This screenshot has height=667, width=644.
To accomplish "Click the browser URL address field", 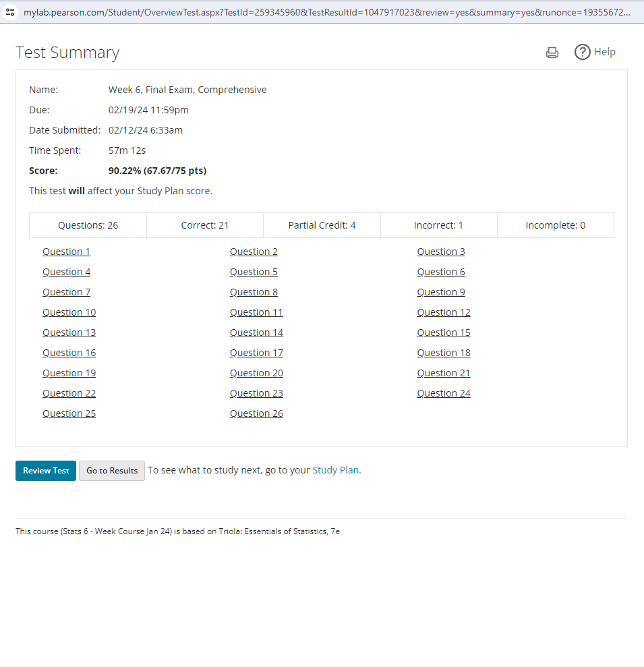I will click(x=324, y=12).
